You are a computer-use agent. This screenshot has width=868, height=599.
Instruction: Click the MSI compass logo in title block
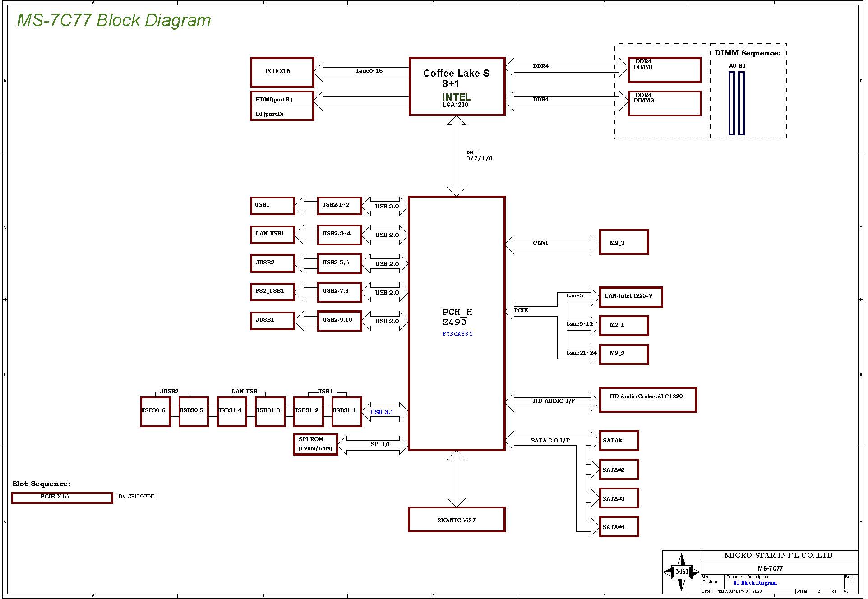(681, 572)
